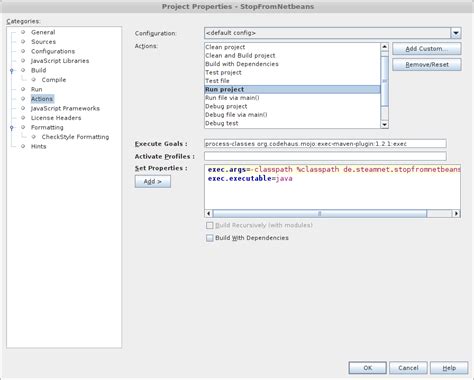Collapse the Formatting tree node
Screen dimensions: 474x380
tap(12, 128)
